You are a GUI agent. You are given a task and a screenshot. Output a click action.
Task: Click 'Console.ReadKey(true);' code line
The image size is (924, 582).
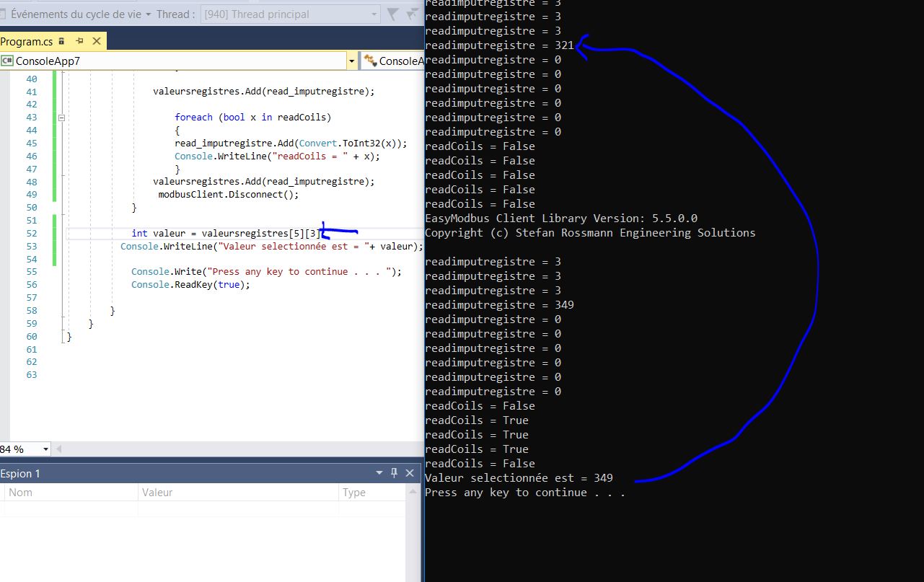coord(190,285)
